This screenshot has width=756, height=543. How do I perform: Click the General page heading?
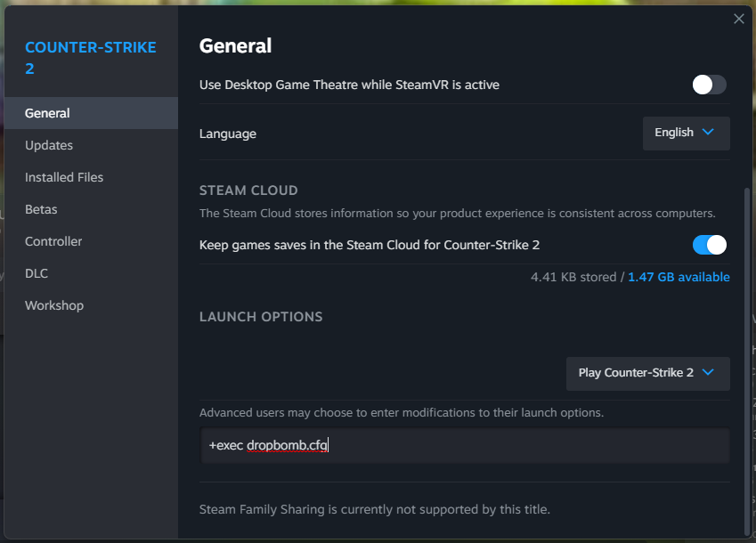235,45
